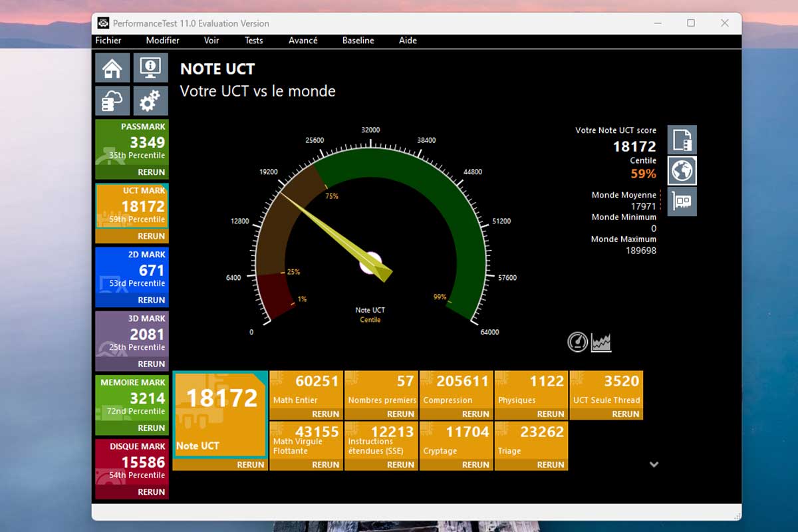Rerun the PassMark overall test
This screenshot has height=532, width=798.
(152, 172)
